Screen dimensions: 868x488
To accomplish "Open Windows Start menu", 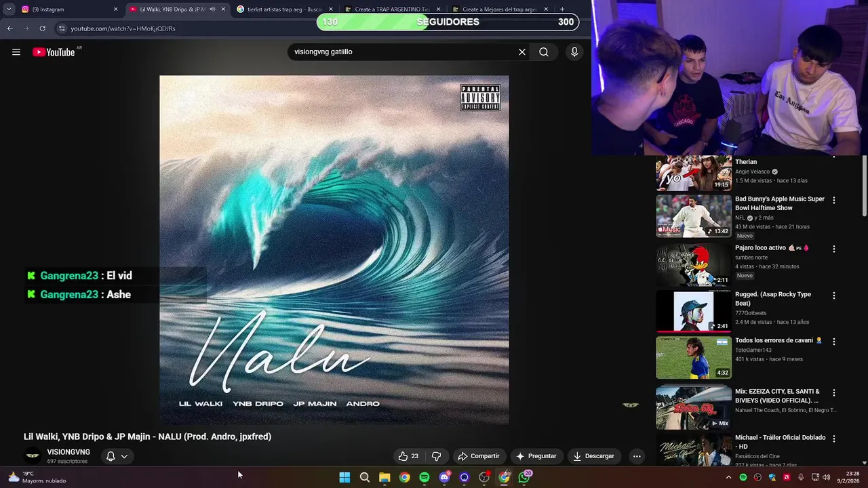I will (x=344, y=477).
